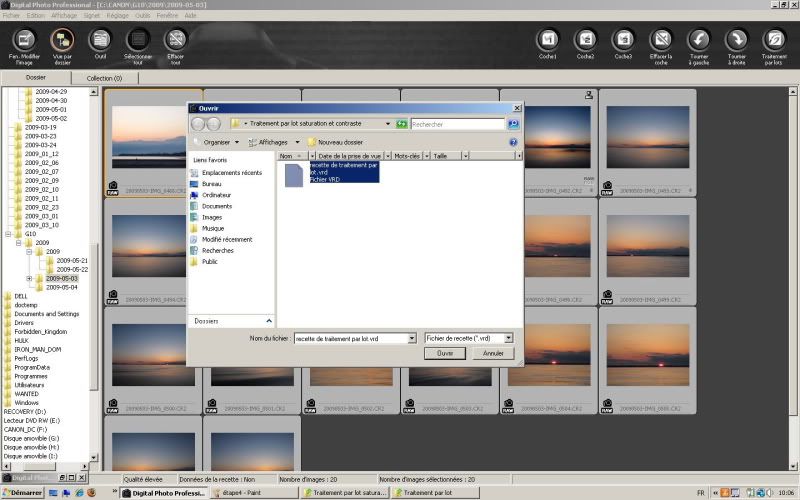Switch to the Collection (0) tab
The image size is (800, 500).
104,78
